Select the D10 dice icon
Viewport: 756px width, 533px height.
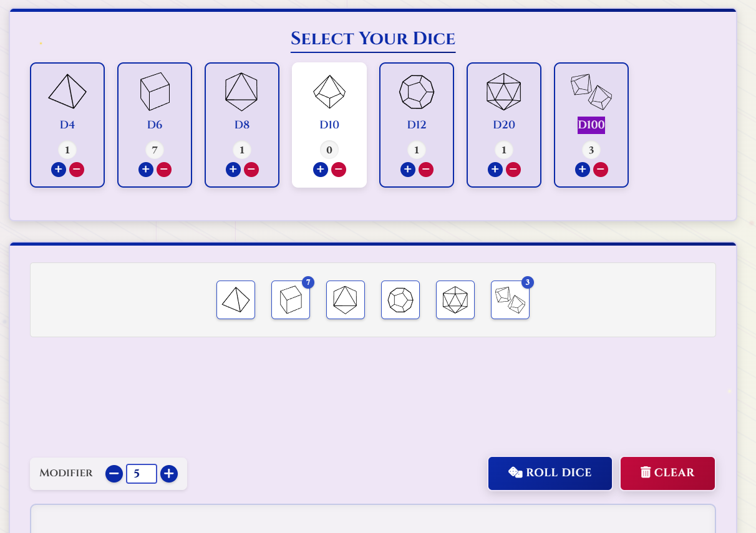click(329, 91)
